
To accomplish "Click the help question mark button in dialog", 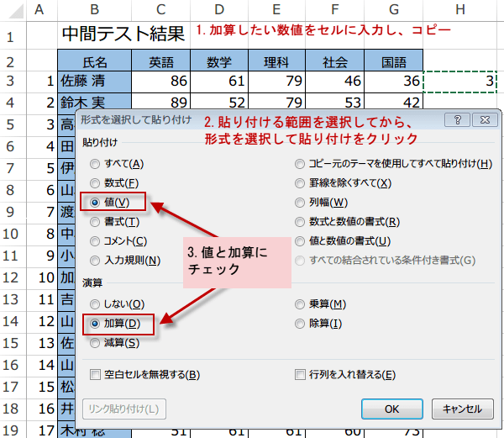I will (458, 120).
